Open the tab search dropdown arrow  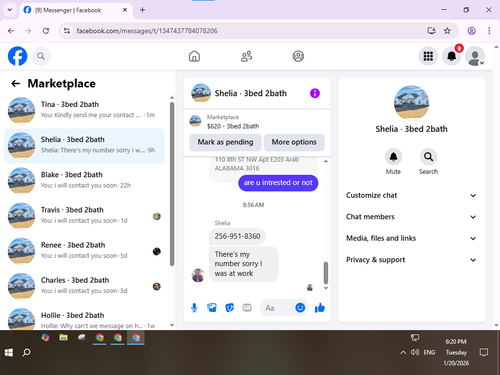(10, 10)
